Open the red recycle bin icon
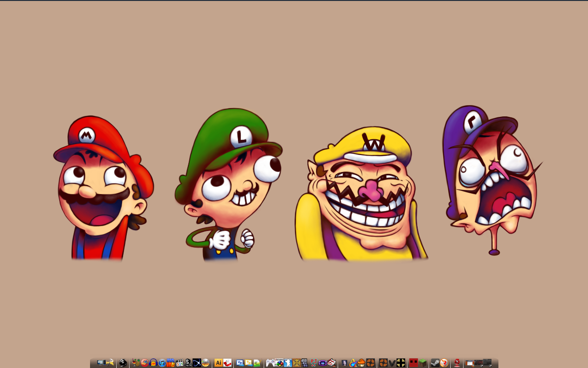Image resolution: width=588 pixels, height=368 pixels. click(x=457, y=362)
